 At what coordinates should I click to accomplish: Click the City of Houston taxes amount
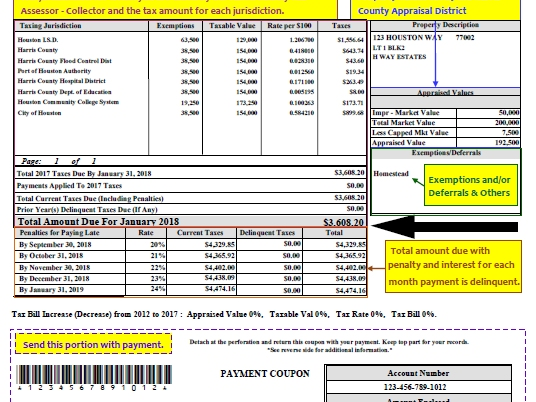point(353,113)
